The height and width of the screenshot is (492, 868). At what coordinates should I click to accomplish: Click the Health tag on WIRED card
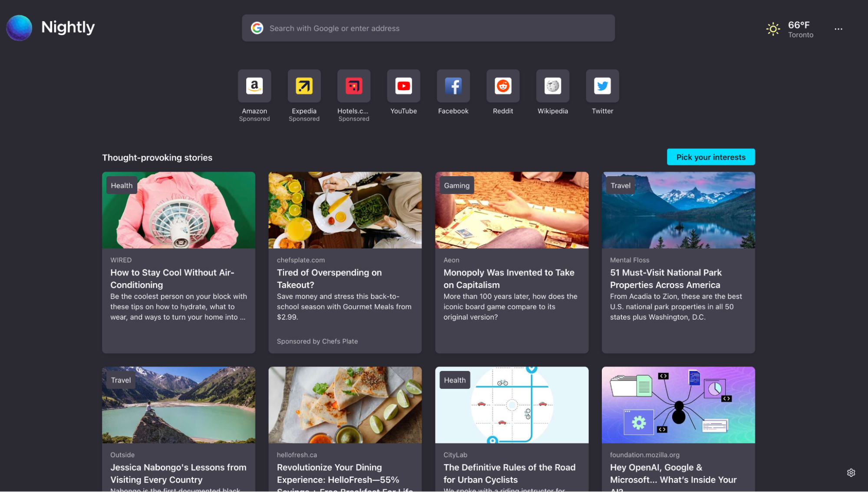point(122,185)
